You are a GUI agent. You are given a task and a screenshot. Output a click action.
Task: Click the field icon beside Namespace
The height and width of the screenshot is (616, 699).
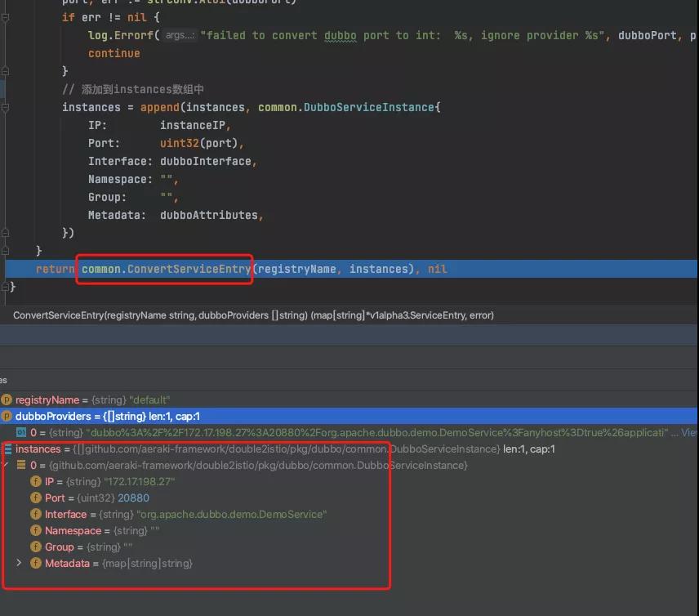tap(36, 531)
